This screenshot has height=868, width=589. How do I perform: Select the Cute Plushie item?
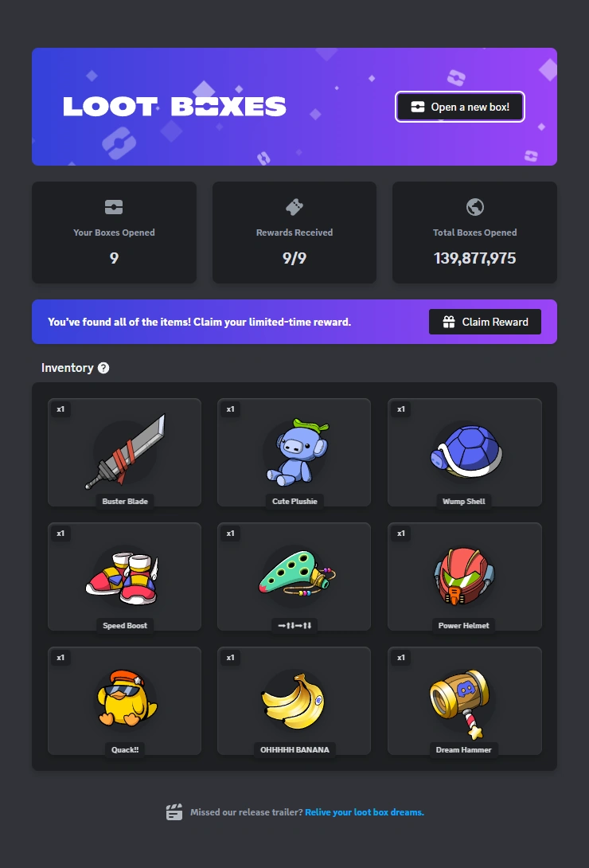pyautogui.click(x=294, y=452)
